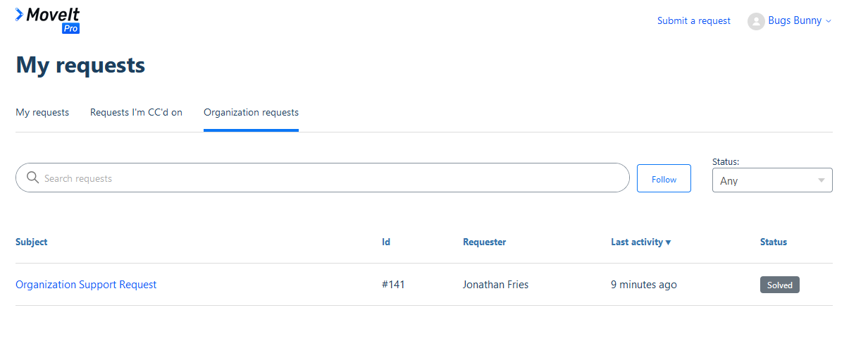868x346 pixels.
Task: Sort by Status column header
Action: 773,242
